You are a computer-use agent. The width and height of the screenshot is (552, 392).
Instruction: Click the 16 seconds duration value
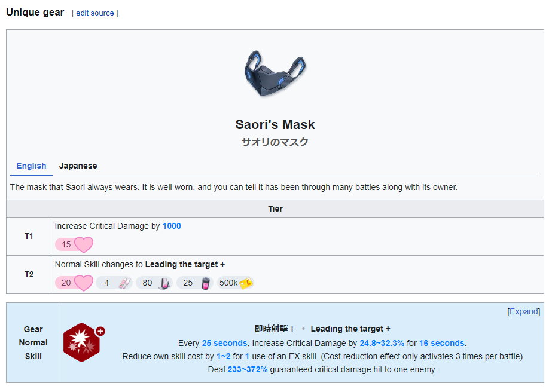442,343
